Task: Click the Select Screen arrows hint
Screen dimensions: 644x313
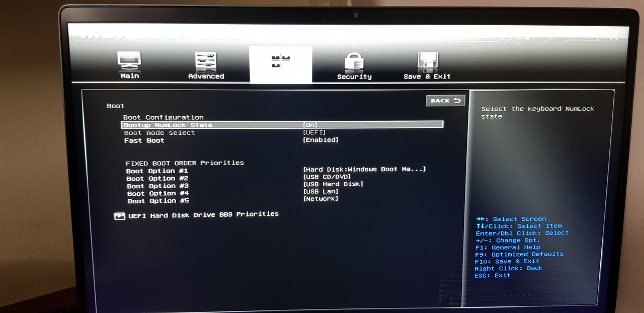Action: coord(511,219)
